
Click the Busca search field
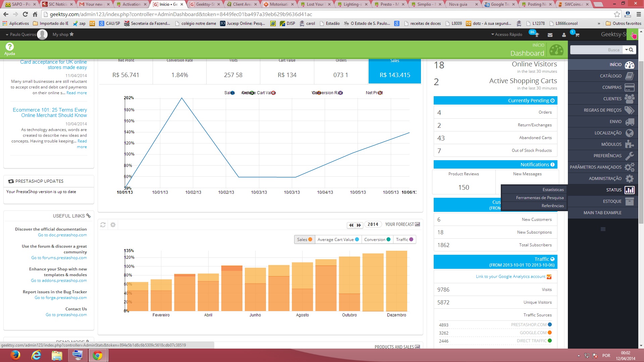[x=596, y=50]
